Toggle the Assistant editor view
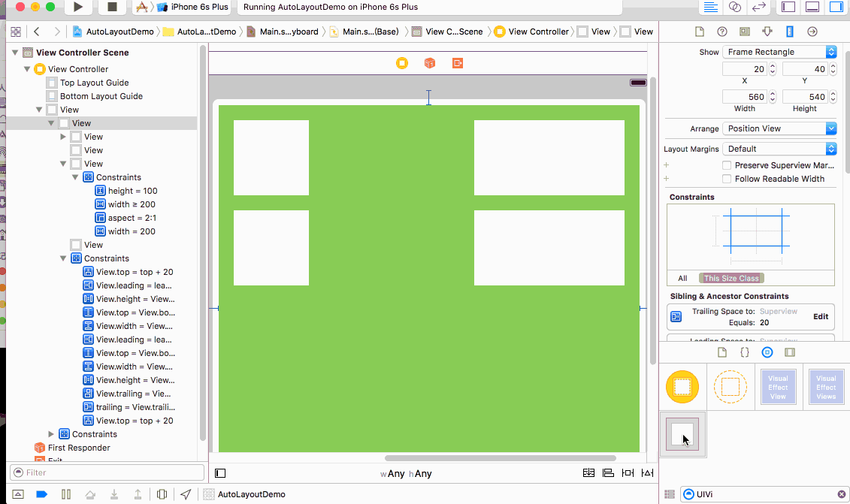 coord(735,7)
